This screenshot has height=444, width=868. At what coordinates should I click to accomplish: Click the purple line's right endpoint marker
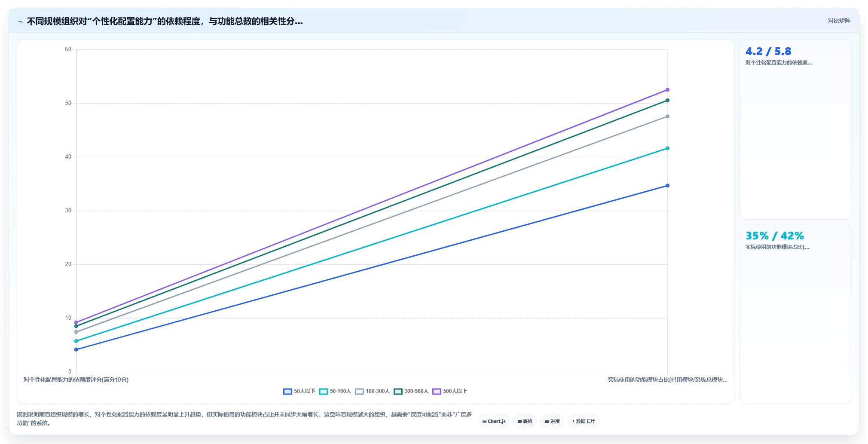click(667, 90)
